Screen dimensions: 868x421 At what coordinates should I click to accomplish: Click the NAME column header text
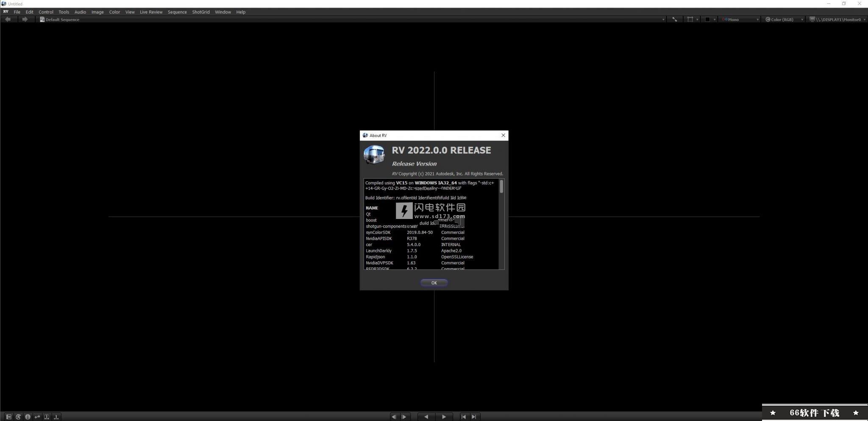click(372, 208)
